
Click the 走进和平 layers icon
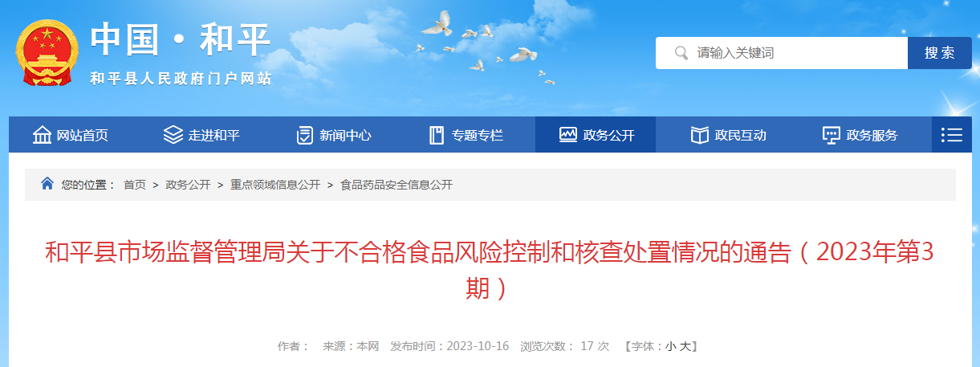point(173,135)
